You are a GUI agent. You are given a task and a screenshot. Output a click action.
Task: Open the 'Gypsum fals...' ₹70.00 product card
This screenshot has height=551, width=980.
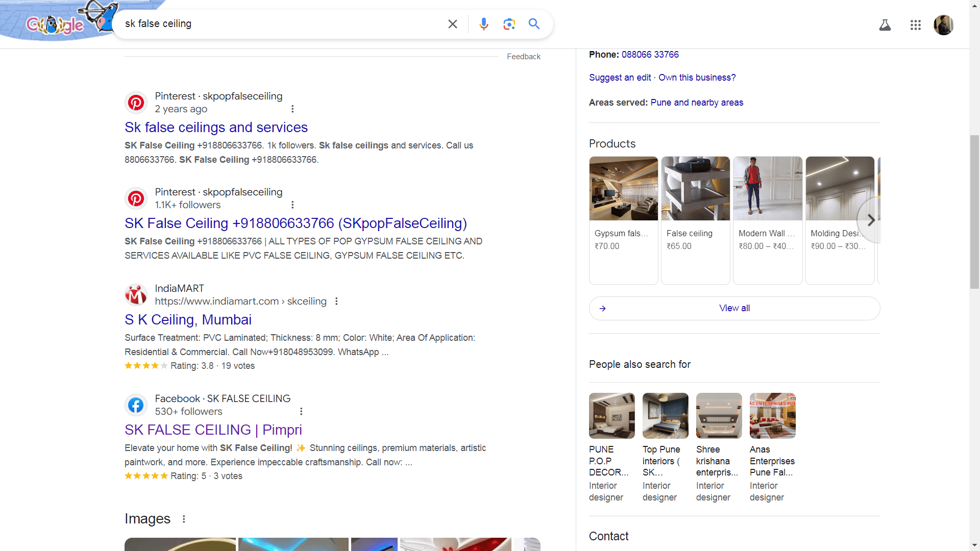[623, 220]
